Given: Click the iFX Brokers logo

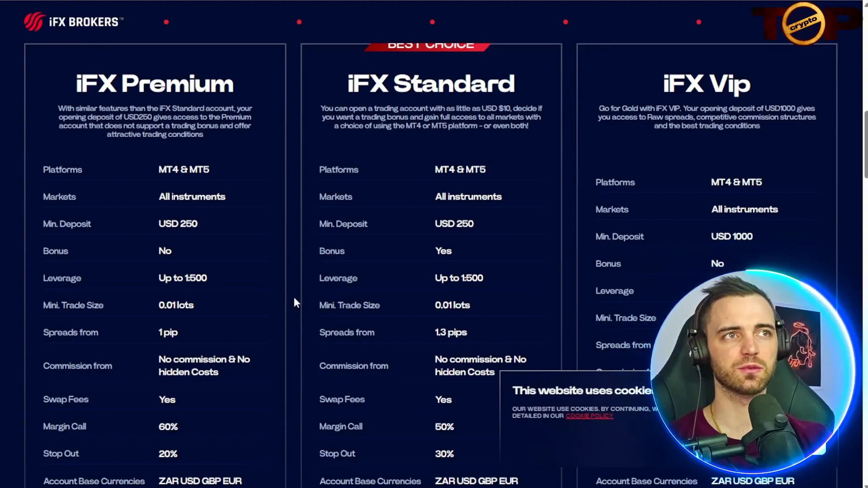Looking at the screenshot, I should pyautogui.click(x=74, y=22).
